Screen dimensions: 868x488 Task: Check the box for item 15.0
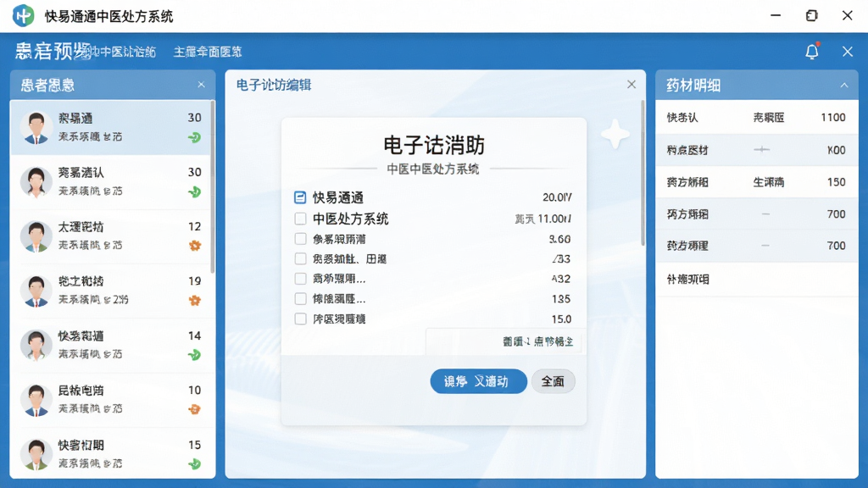(300, 319)
